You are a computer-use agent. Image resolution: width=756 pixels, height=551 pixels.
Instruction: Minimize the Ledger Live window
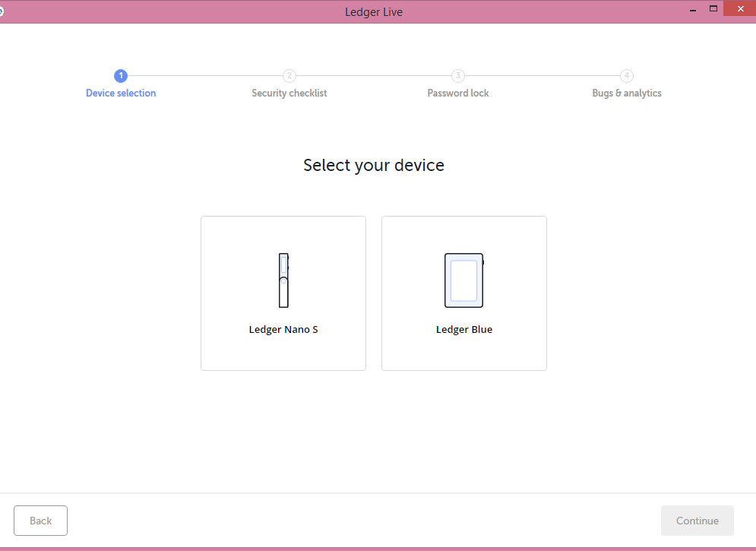693,9
